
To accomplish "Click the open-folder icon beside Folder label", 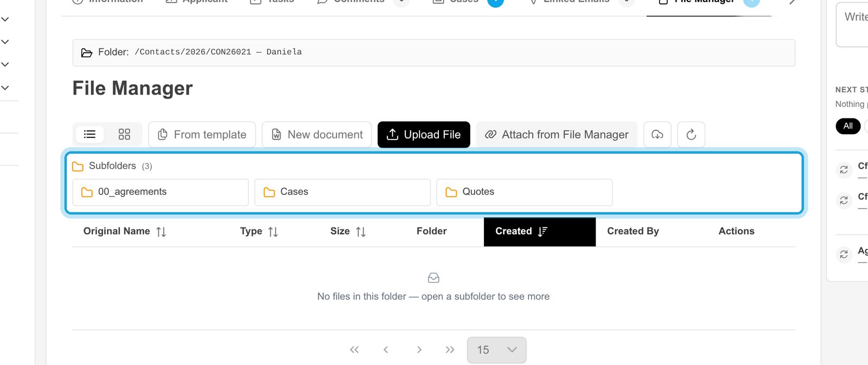I will coord(87,53).
